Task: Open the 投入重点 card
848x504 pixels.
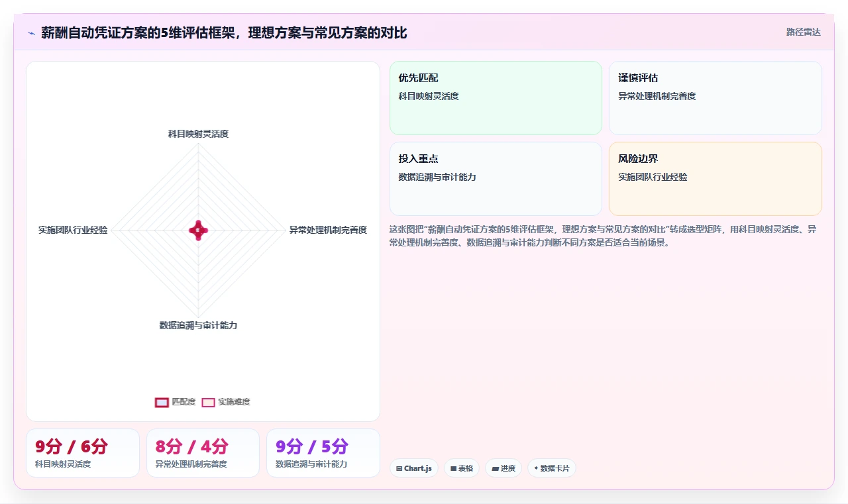Action: click(496, 179)
